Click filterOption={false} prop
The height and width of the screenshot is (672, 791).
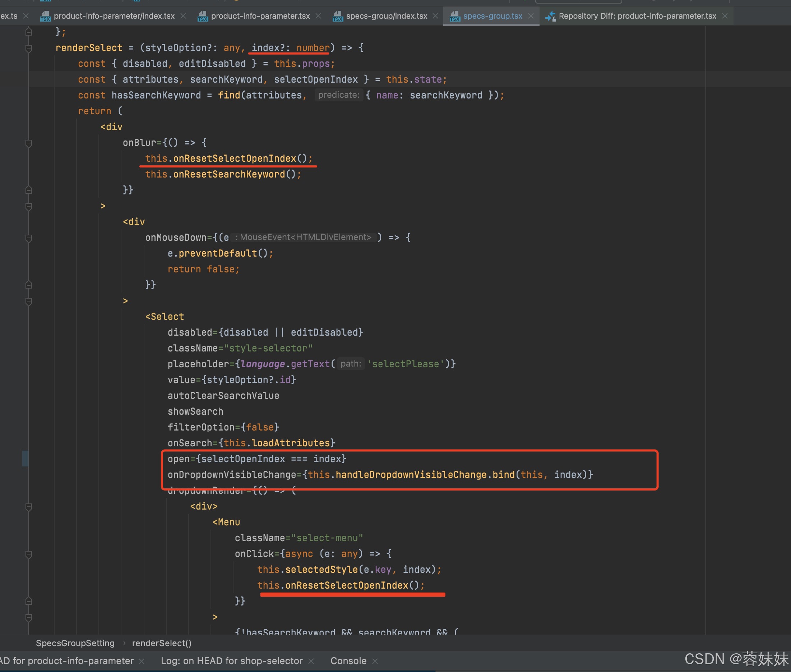(x=223, y=427)
